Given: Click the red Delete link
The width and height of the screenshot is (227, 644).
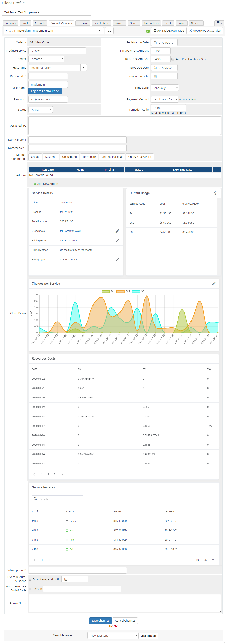Looking at the screenshot, I should pyautogui.click(x=113, y=626).
